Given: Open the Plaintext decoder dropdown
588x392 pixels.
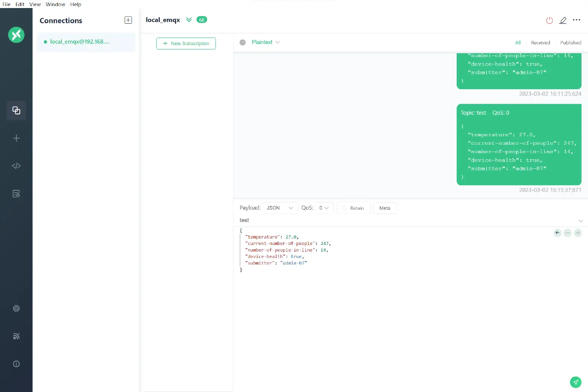Looking at the screenshot, I should [x=265, y=42].
